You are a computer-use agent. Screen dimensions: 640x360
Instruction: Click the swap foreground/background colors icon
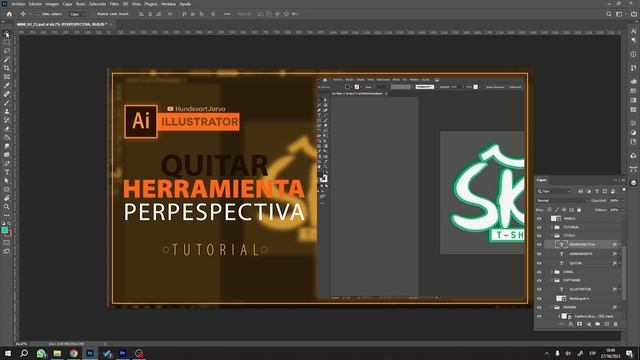coord(9,224)
